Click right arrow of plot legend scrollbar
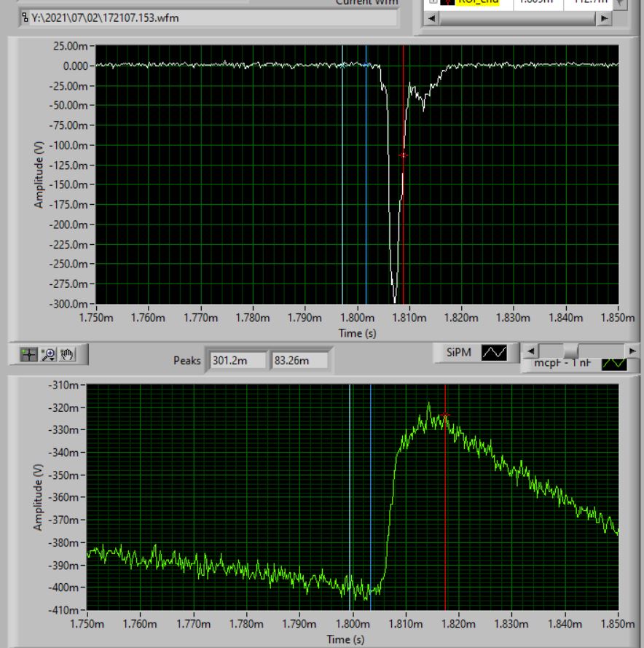This screenshot has height=648, width=644. tap(631, 350)
